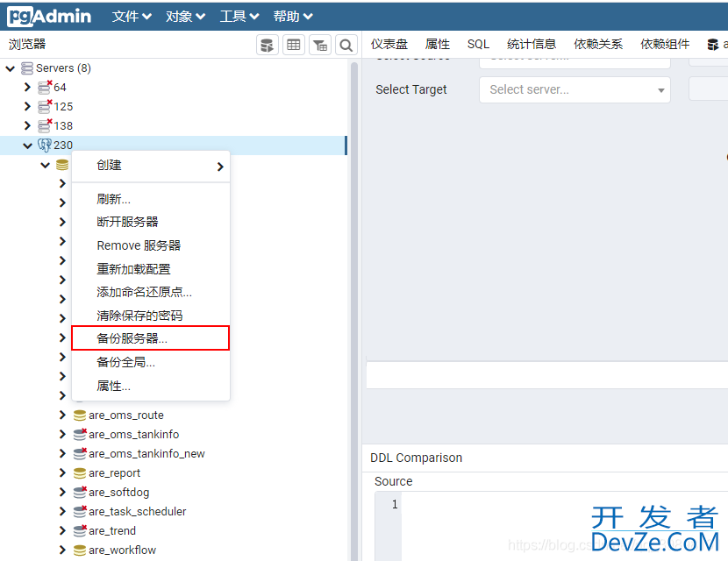
Task: Collapse server 230 node
Action: tap(27, 146)
